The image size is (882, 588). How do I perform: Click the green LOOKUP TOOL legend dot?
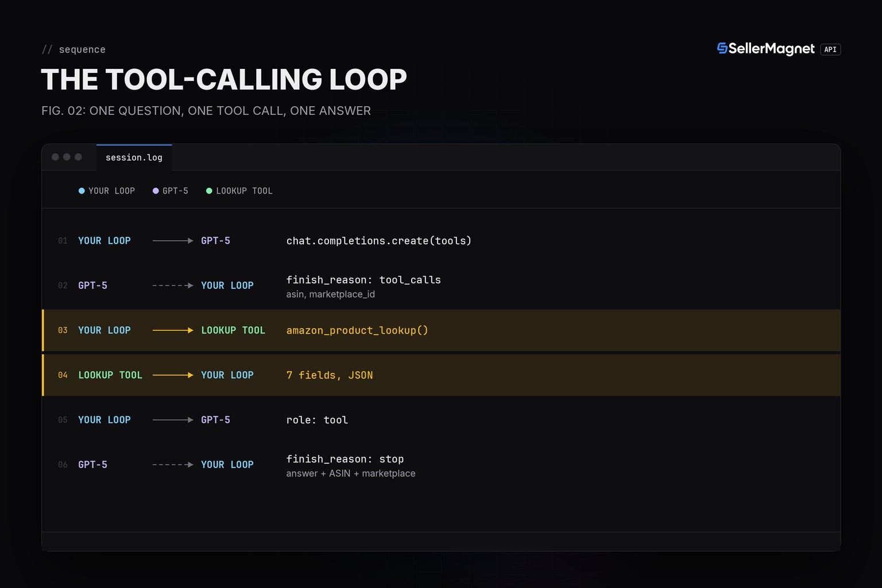(209, 191)
